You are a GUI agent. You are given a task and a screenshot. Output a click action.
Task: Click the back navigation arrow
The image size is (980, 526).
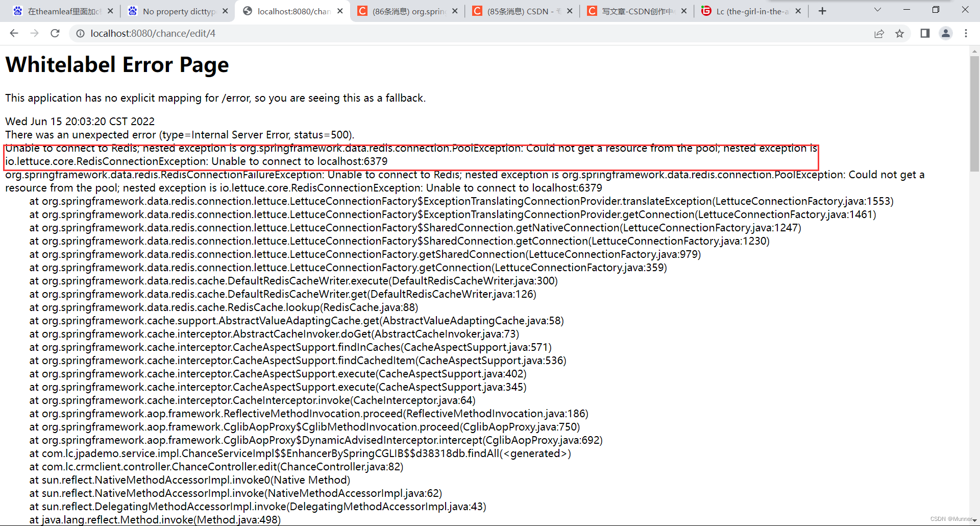coord(14,33)
